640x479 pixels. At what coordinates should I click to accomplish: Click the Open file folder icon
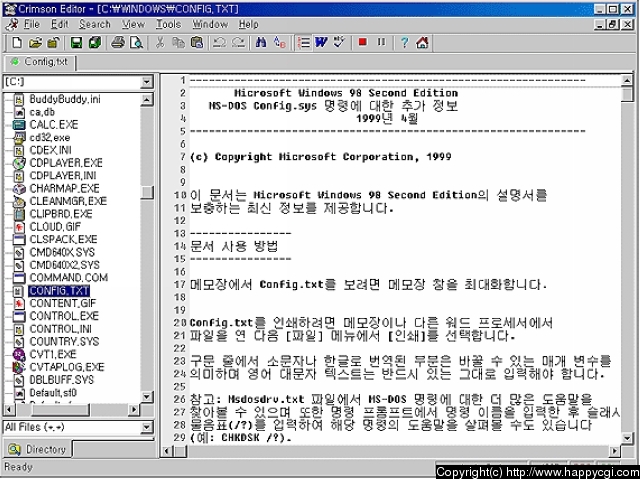35,42
